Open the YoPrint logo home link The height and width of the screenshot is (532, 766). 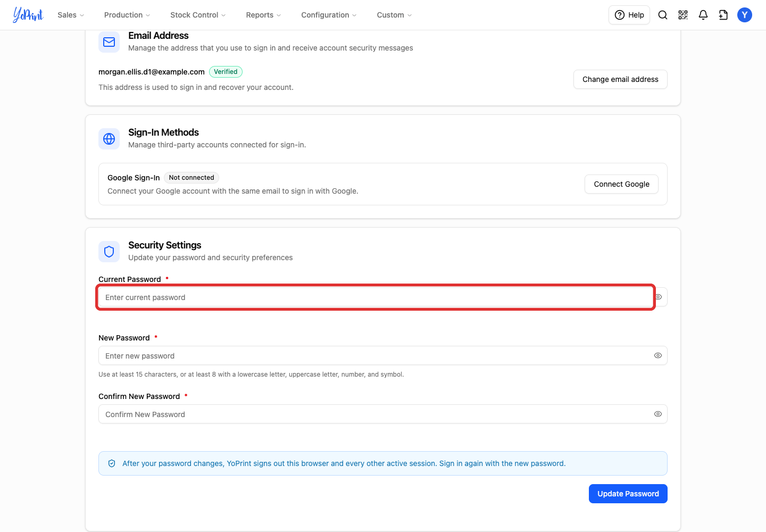coord(28,15)
